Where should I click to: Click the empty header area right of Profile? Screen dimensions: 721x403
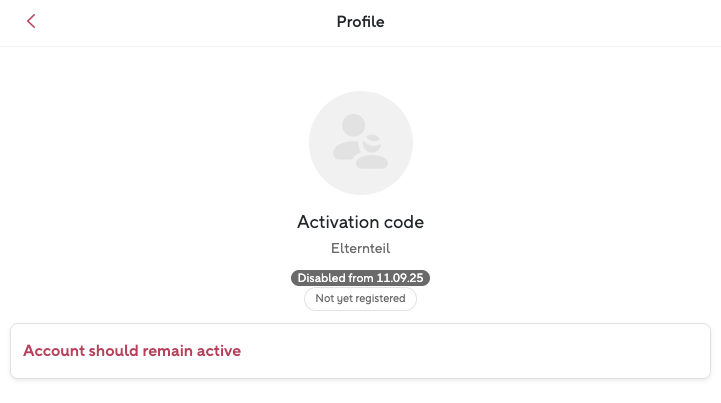[x=550, y=22]
